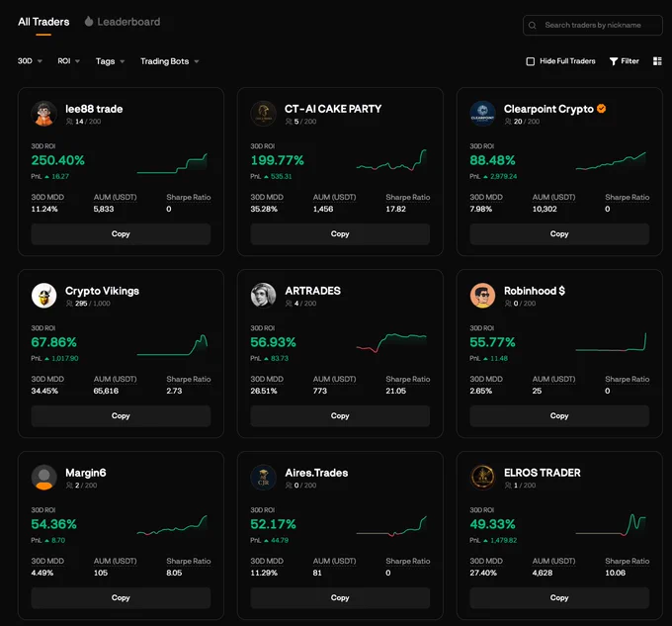
Task: Copy the CT-AI CAKE PARTY trader
Action: [340, 234]
